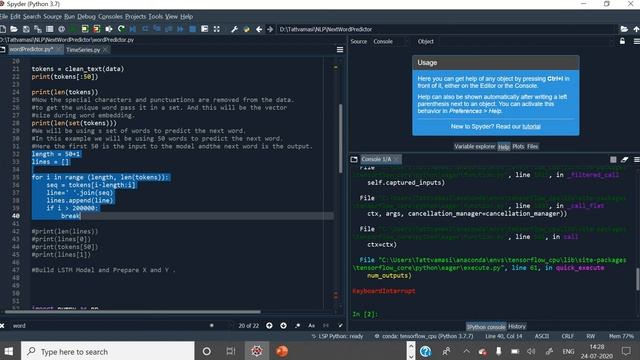Click the Save all files icon
This screenshot has height=360, width=640.
(38, 29)
